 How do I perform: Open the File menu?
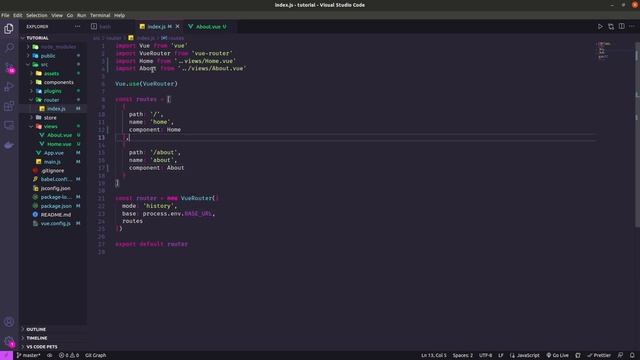(5, 16)
